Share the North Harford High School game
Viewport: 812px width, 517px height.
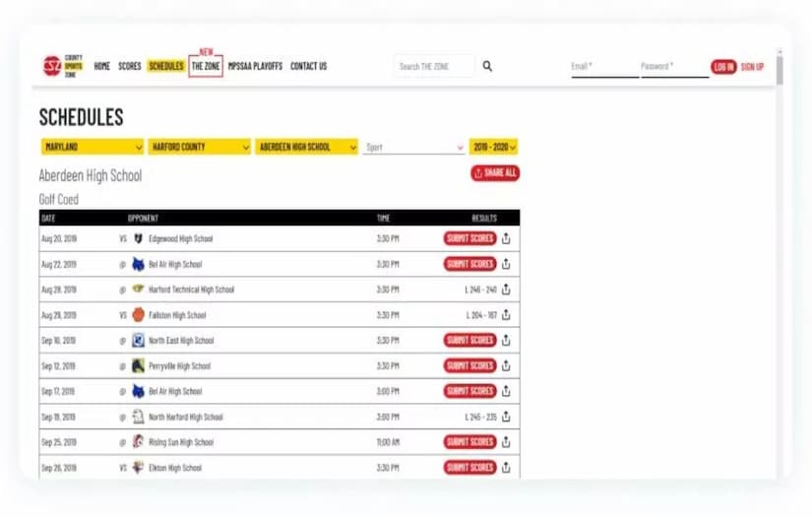pyautogui.click(x=506, y=417)
